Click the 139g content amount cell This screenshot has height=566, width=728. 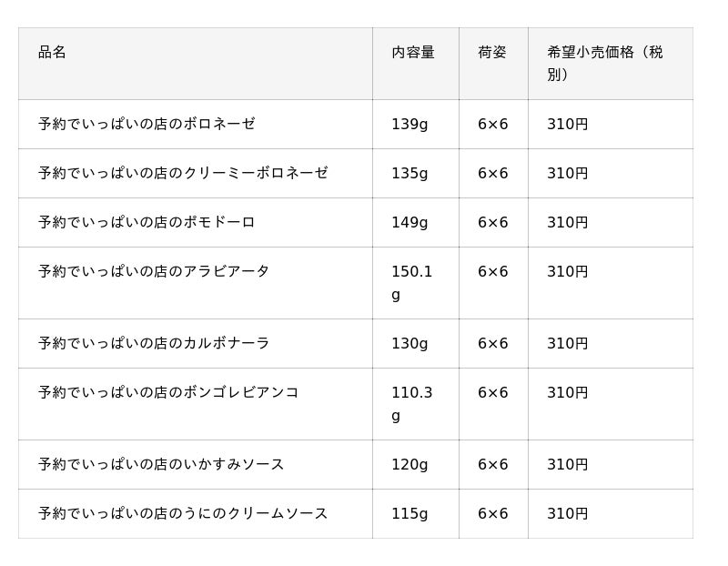409,124
